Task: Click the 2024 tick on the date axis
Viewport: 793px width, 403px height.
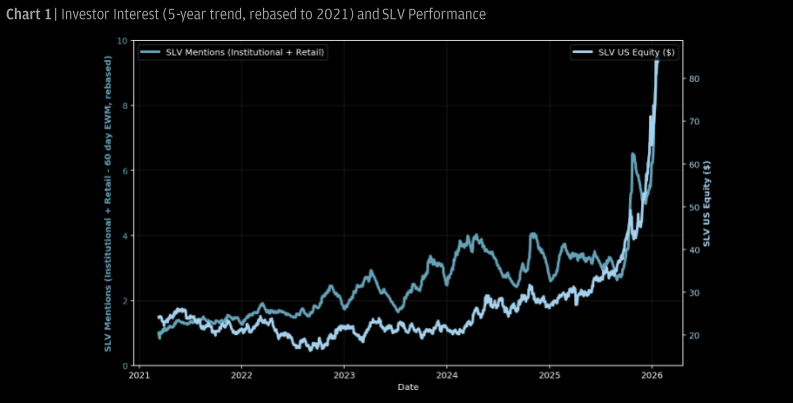Action: click(446, 376)
